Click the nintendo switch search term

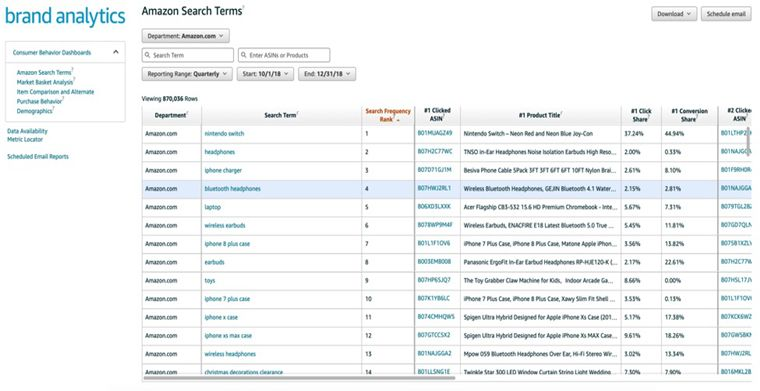tap(224, 134)
